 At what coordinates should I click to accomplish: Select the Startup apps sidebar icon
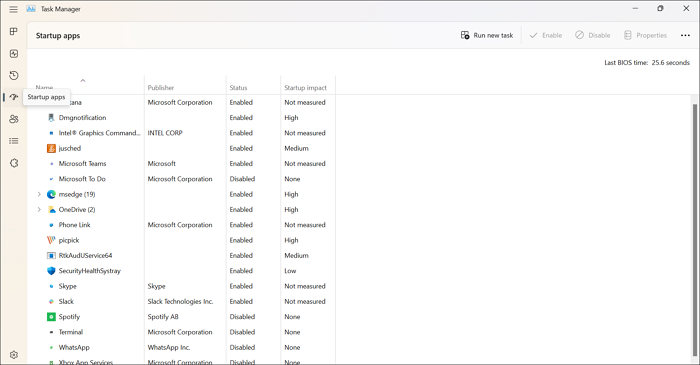coord(14,97)
